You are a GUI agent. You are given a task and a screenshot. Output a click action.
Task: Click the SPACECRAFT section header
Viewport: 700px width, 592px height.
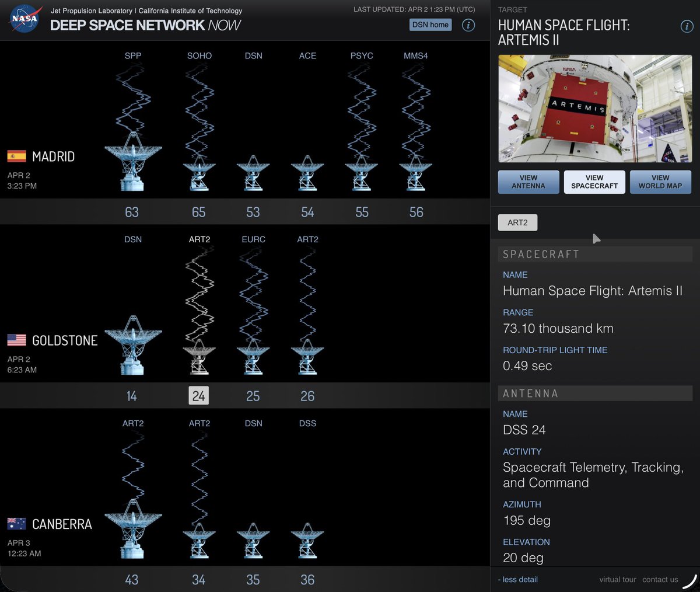[595, 254]
